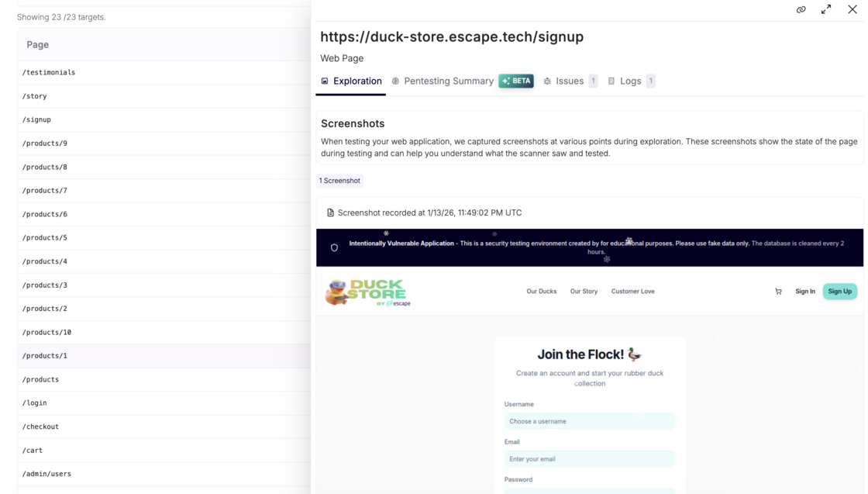The image size is (868, 494).
Task: Click the copy link icon
Action: tap(801, 9)
